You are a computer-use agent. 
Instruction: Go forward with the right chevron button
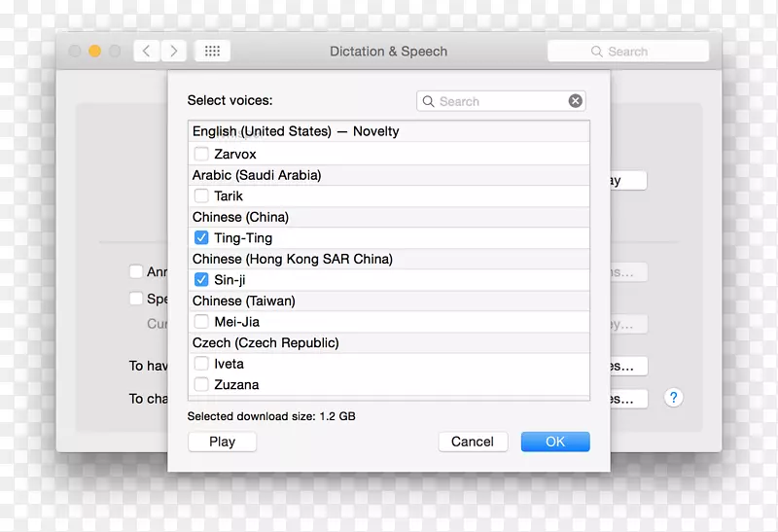(x=173, y=52)
